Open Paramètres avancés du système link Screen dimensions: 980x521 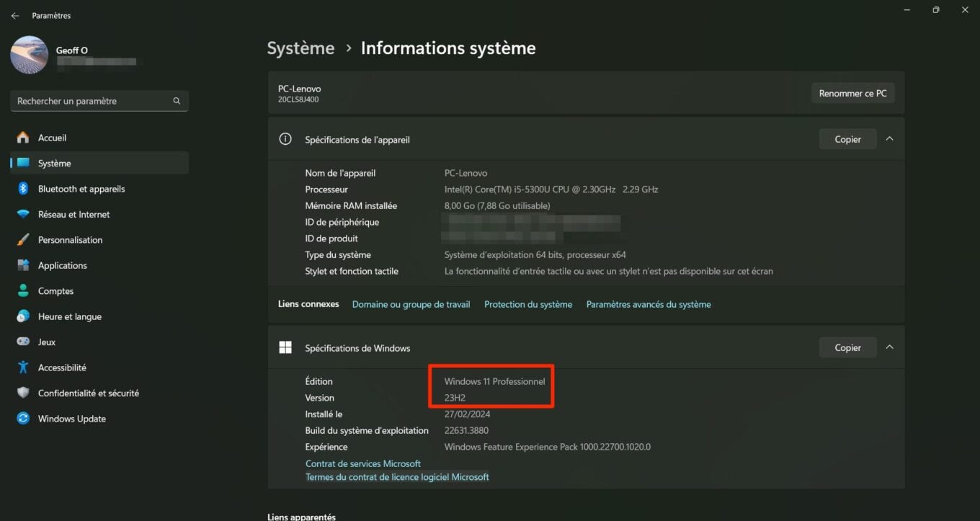[x=649, y=305]
